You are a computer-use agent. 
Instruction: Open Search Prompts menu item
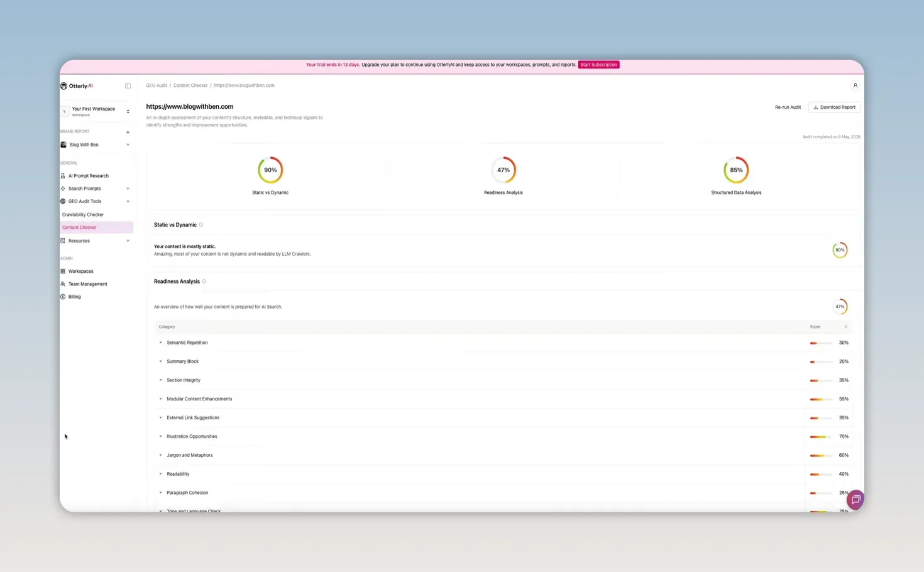coord(85,189)
